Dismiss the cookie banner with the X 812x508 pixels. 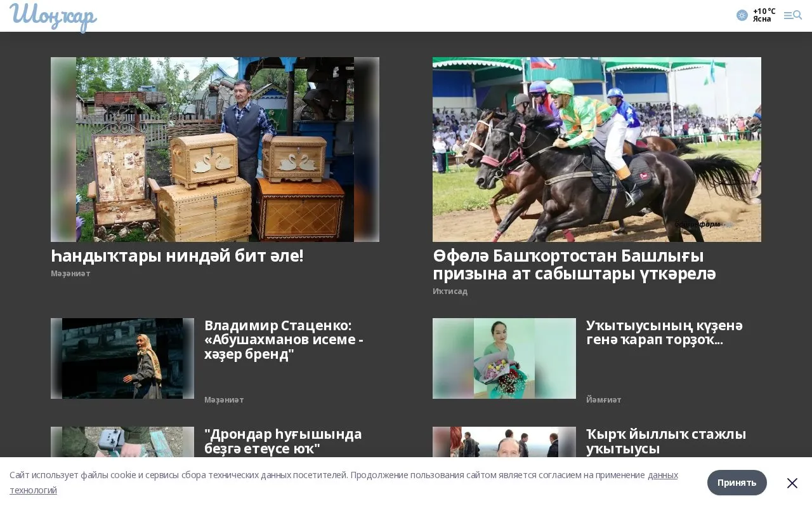click(792, 483)
